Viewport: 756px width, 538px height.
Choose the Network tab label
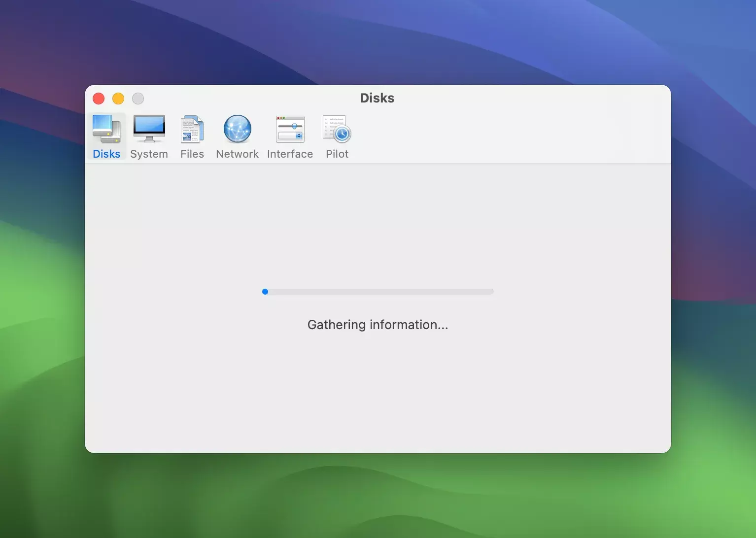click(237, 154)
